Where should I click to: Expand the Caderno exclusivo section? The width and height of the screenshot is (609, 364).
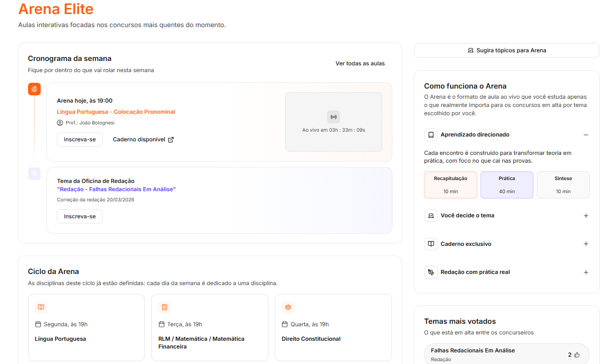(586, 244)
